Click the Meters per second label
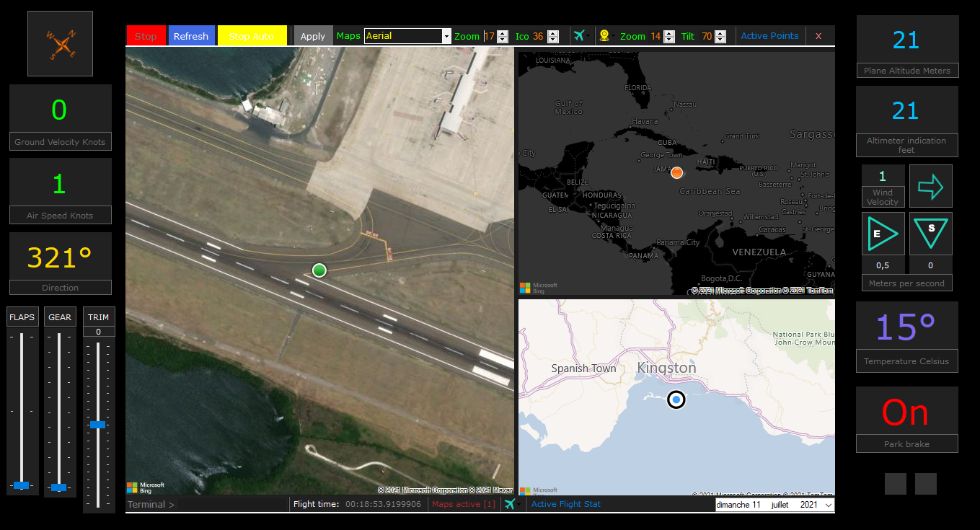The width and height of the screenshot is (980, 530). coord(906,283)
